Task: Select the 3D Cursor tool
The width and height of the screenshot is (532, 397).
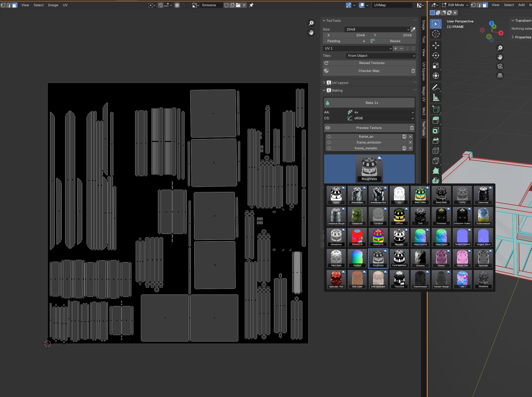Action: [x=436, y=34]
